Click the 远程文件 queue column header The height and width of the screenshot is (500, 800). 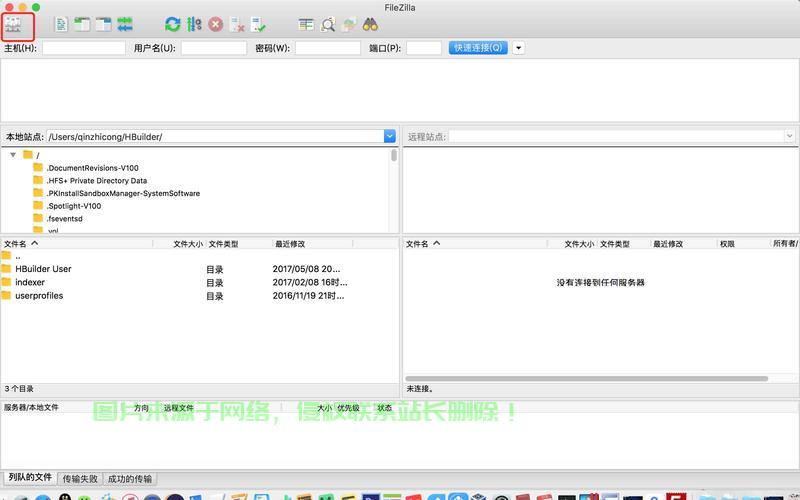179,408
